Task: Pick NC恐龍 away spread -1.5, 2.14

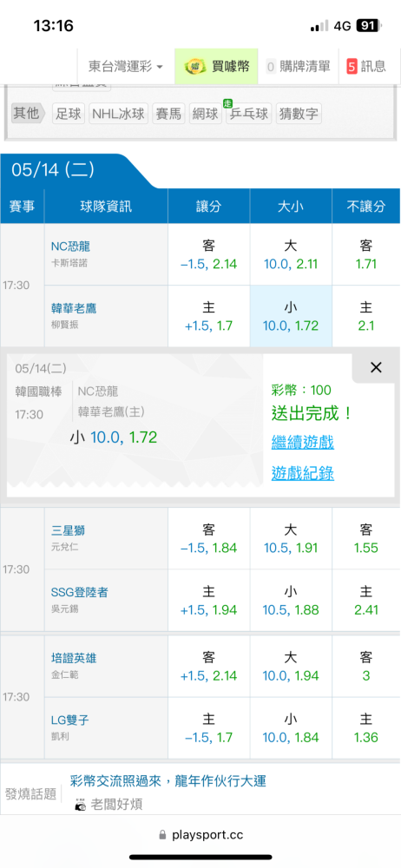Action: click(209, 254)
